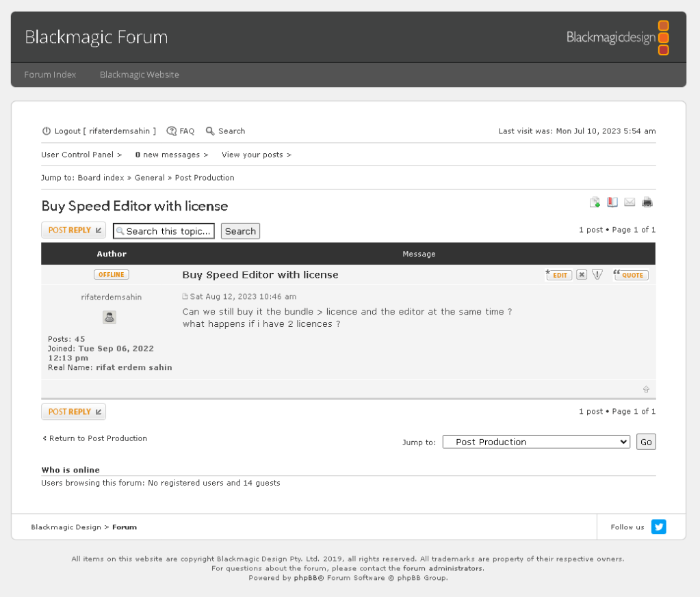Screen dimensions: 700x597
Task: Click Blackmagic Design footer link
Action: [66, 527]
